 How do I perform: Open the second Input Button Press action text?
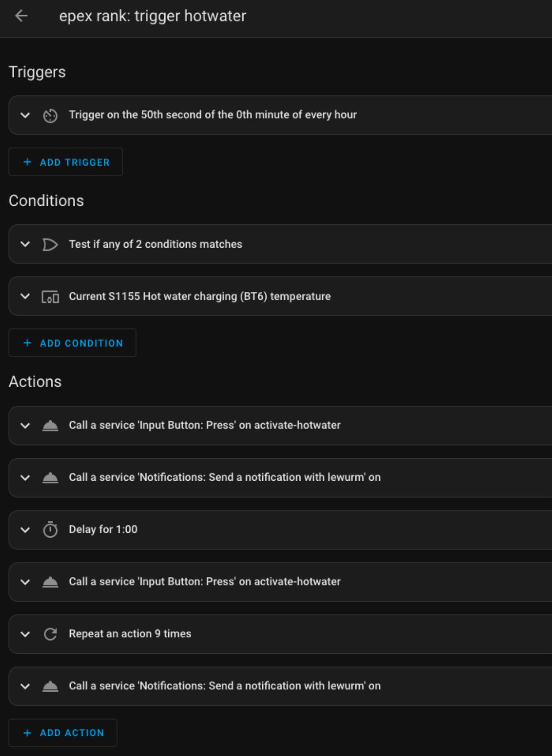click(204, 582)
